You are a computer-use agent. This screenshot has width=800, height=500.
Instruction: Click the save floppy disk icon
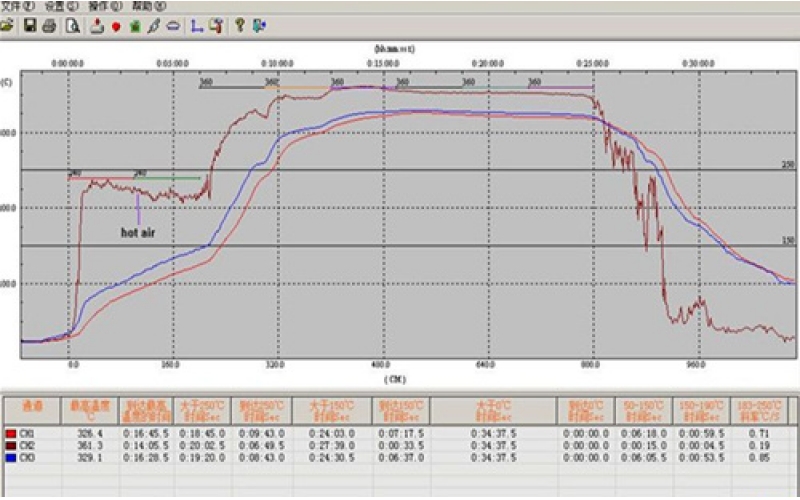[x=31, y=26]
